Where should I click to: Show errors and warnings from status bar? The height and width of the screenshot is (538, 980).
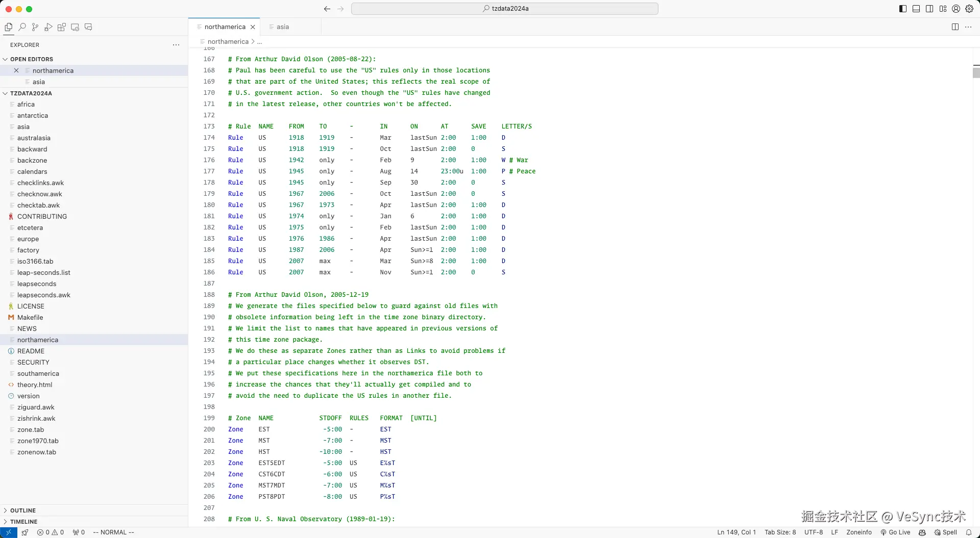coord(51,532)
